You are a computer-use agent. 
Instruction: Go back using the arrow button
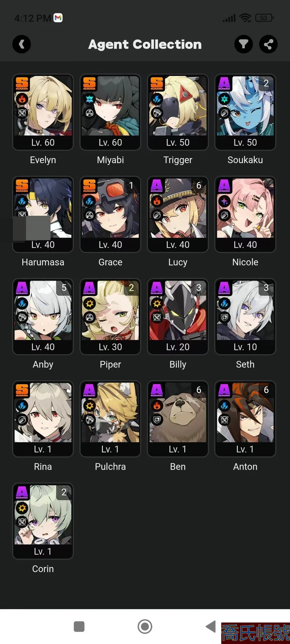(x=22, y=44)
